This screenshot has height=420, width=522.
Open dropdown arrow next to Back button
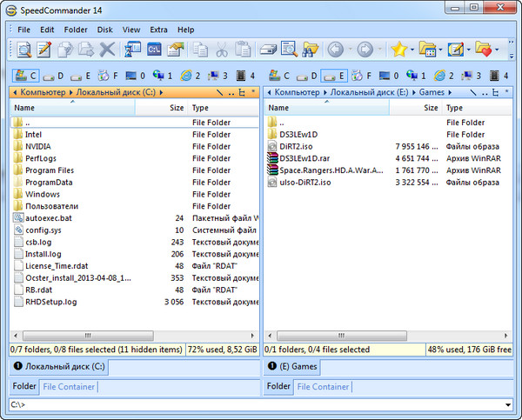click(x=348, y=50)
